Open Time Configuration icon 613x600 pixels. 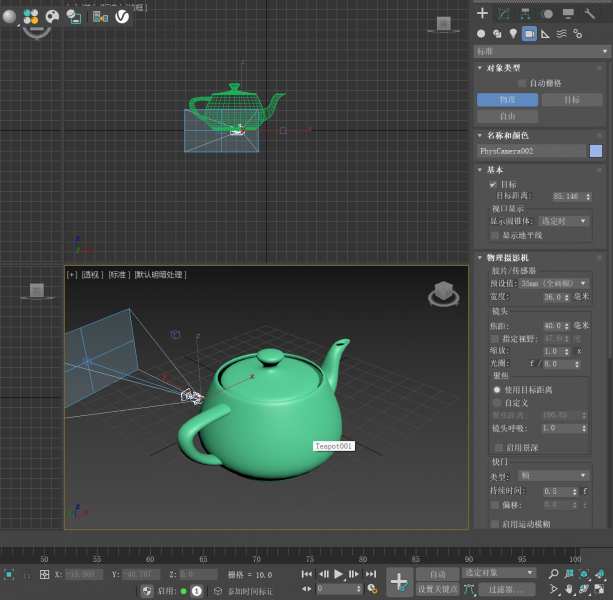click(372, 589)
